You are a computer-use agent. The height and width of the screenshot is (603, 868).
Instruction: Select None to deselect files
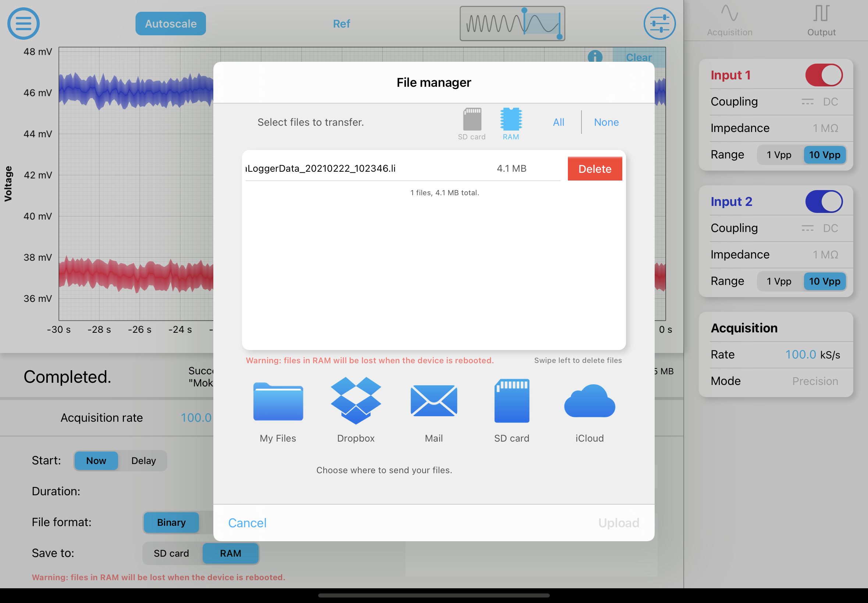[606, 122]
